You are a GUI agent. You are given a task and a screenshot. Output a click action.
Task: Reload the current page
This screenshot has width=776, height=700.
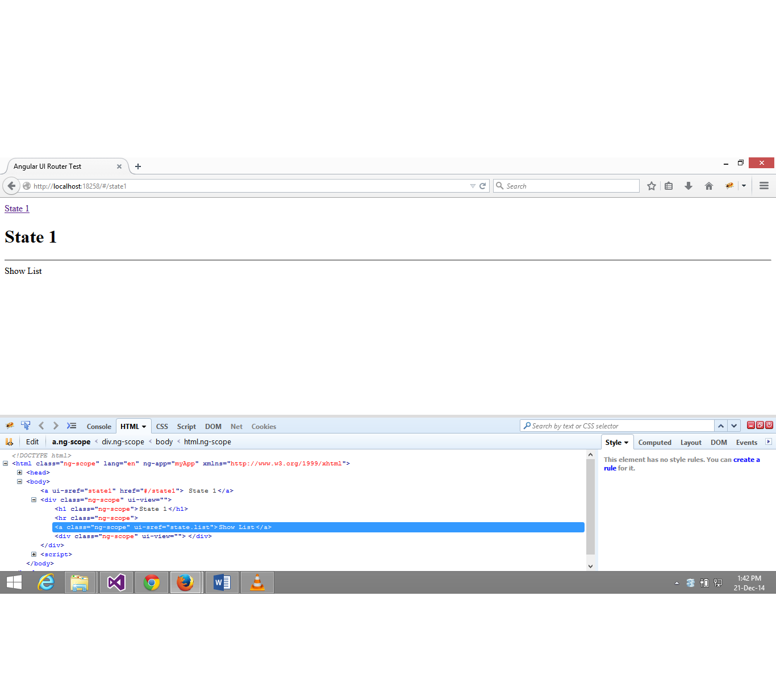point(483,186)
